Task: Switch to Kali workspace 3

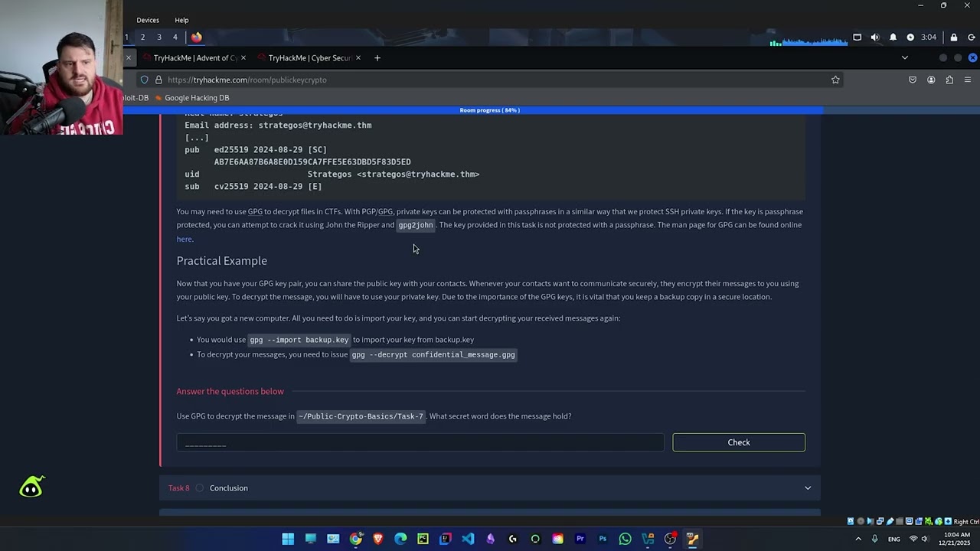Action: 158,37
